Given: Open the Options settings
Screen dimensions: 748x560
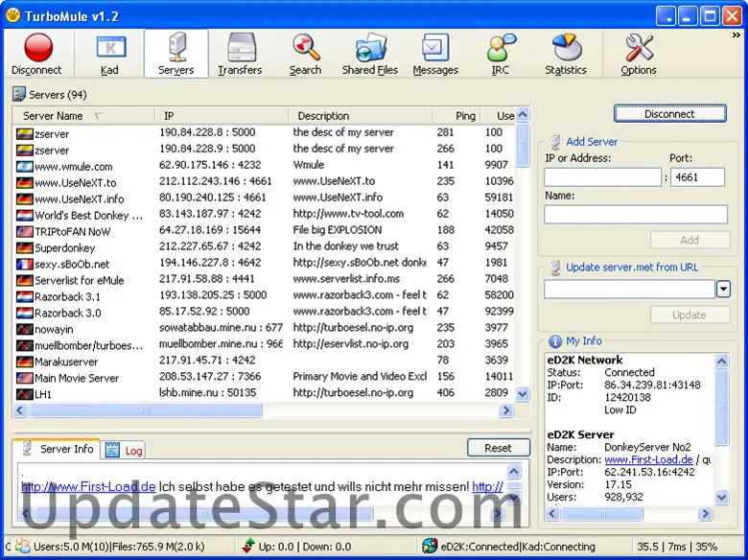Looking at the screenshot, I should (x=639, y=54).
